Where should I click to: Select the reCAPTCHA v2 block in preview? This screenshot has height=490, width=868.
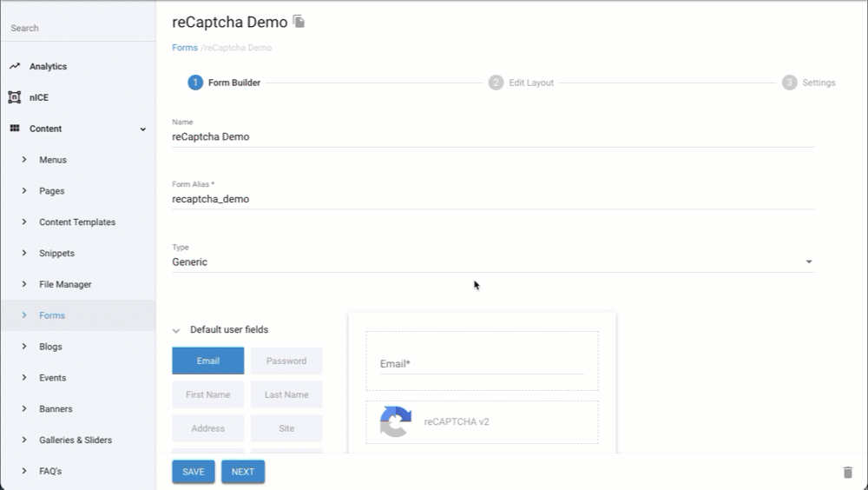pyautogui.click(x=482, y=422)
